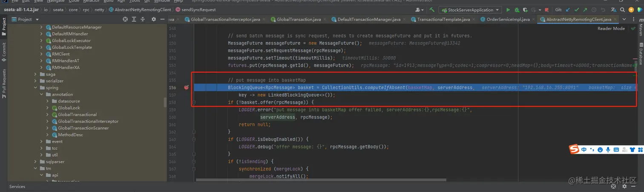Collapse the annotation folder
644x192 pixels.
42,94
